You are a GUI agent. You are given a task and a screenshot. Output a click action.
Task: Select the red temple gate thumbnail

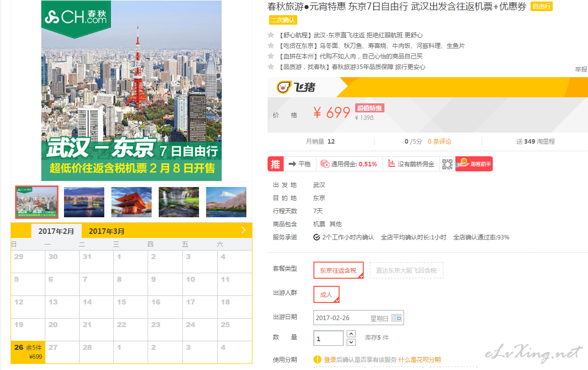coord(132,202)
